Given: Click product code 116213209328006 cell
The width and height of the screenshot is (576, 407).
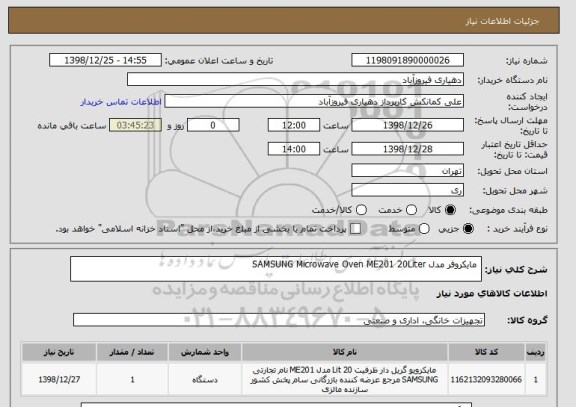Looking at the screenshot, I should coord(486,379).
